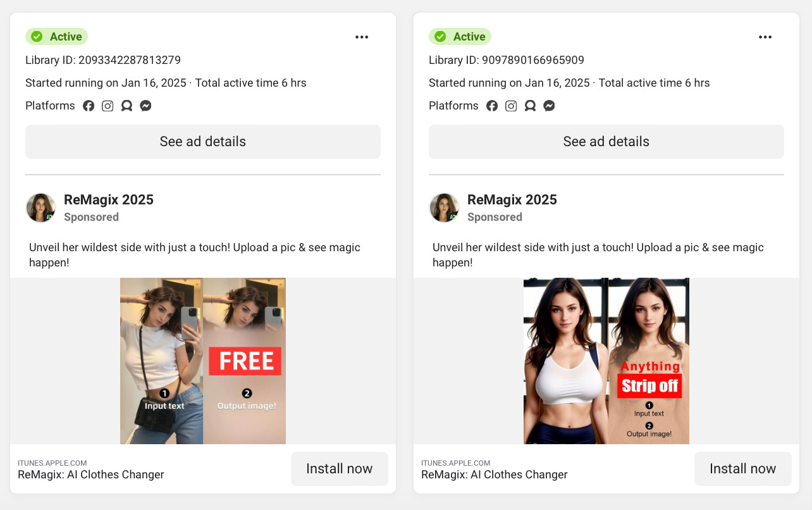The image size is (812, 510).
Task: Click 'Started running on Jan 16, 2025' in right card
Action: (510, 83)
